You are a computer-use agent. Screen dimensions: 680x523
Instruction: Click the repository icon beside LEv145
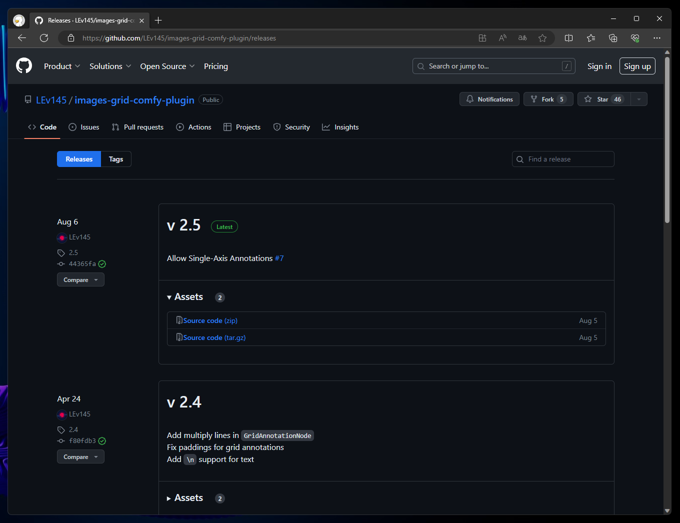[28, 99]
